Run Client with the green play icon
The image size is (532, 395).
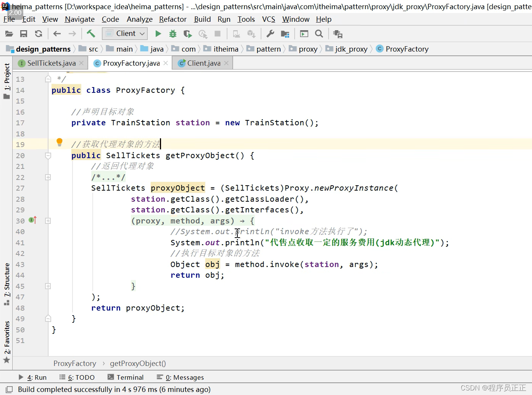point(158,34)
